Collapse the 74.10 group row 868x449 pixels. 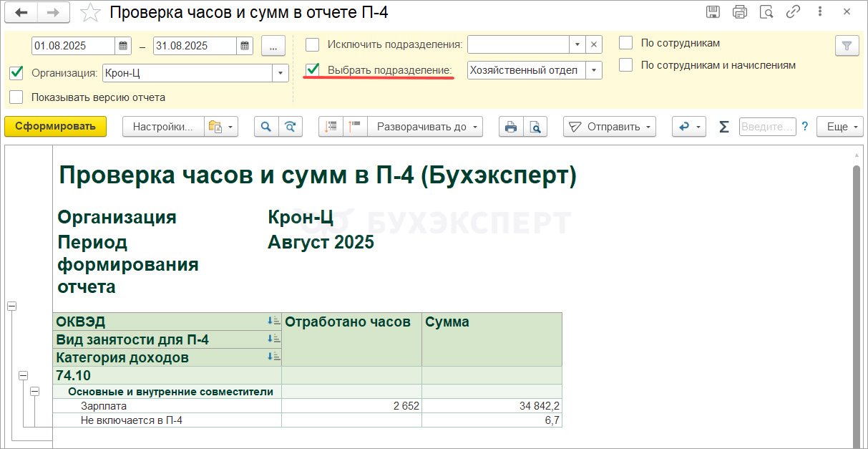[x=24, y=375]
